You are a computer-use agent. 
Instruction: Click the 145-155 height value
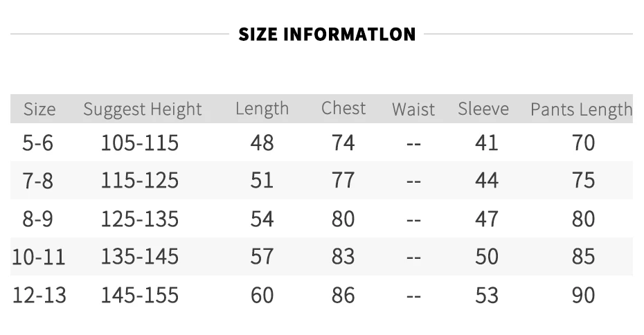click(x=140, y=295)
